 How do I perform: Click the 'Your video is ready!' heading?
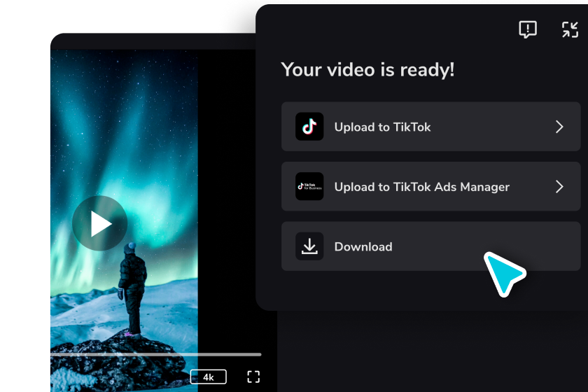[368, 70]
